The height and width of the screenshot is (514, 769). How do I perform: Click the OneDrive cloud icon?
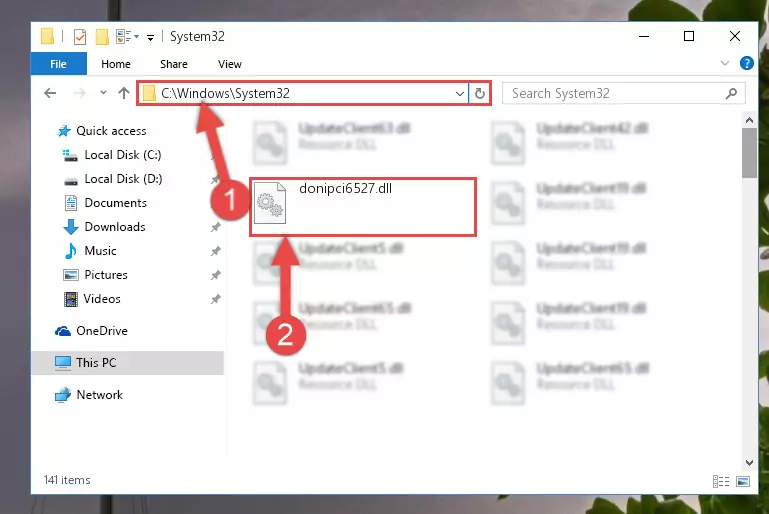click(x=63, y=332)
